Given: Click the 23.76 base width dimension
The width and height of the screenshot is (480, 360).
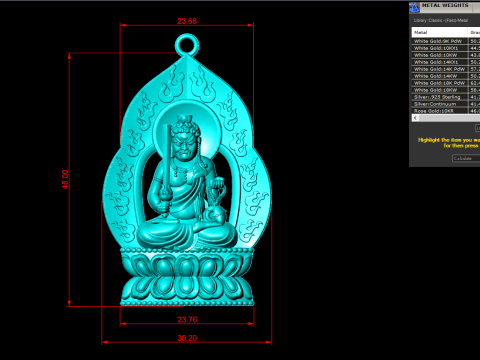Looking at the screenshot, I should pyautogui.click(x=187, y=320).
